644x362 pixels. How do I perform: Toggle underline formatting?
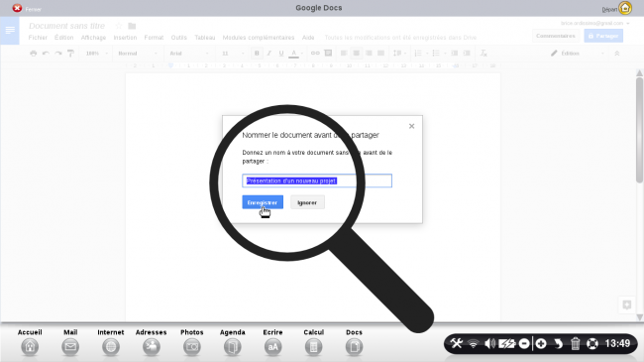[x=281, y=54]
